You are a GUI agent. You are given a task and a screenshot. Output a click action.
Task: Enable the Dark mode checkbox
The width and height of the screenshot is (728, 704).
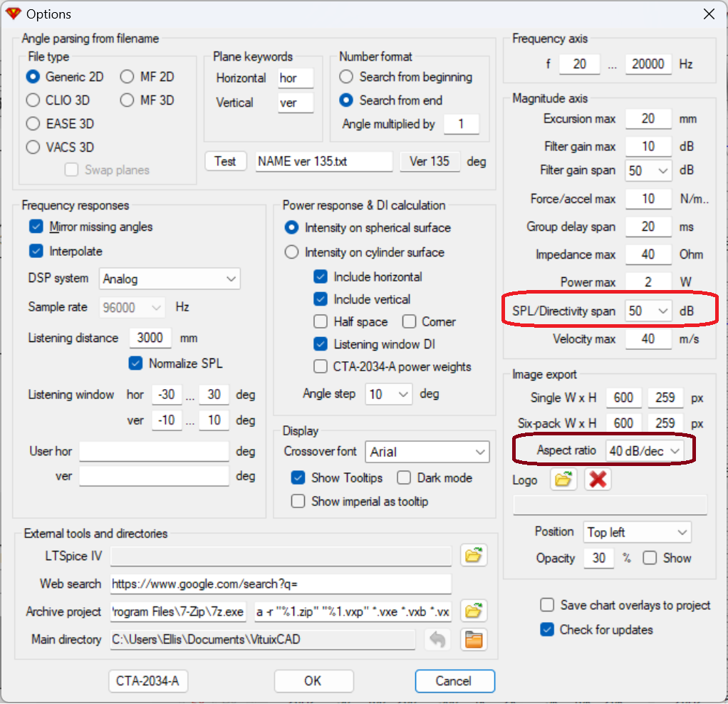point(405,478)
